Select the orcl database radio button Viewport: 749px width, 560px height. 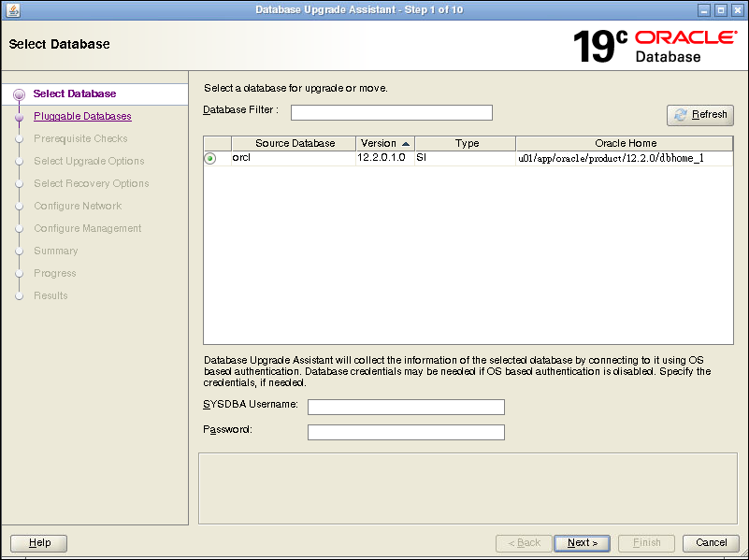tap(210, 159)
